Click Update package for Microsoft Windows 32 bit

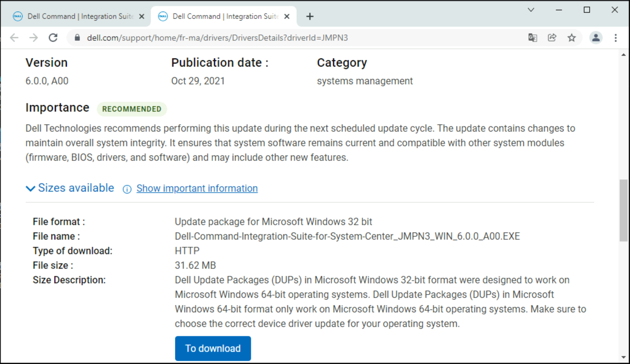(x=273, y=222)
